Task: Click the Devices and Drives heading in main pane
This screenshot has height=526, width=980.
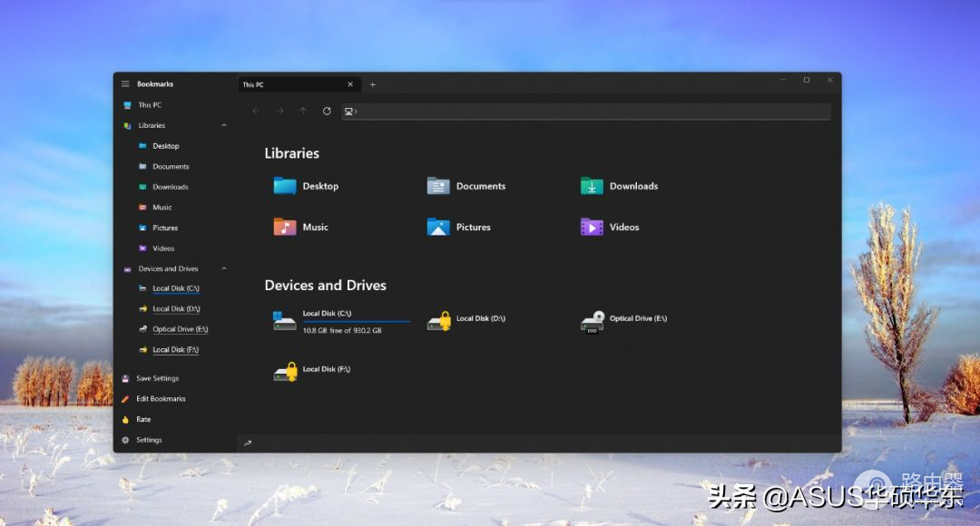Action: 326,286
